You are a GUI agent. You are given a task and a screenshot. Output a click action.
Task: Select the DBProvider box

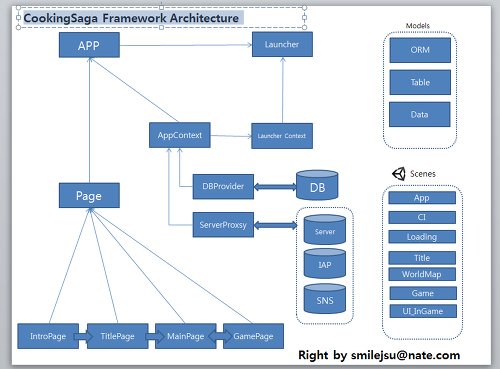(x=223, y=186)
